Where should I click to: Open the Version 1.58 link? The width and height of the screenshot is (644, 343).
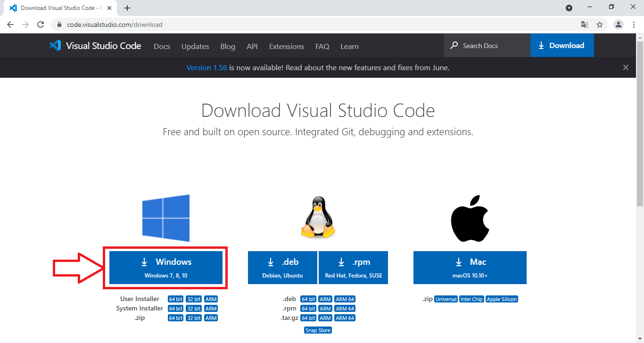point(206,67)
